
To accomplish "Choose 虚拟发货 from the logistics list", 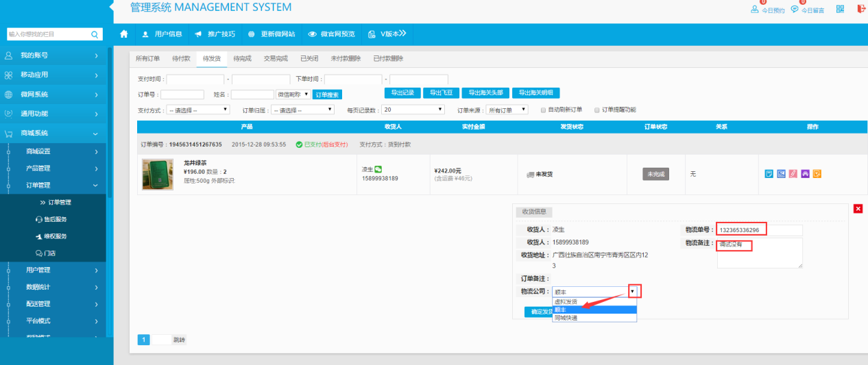I will click(594, 301).
